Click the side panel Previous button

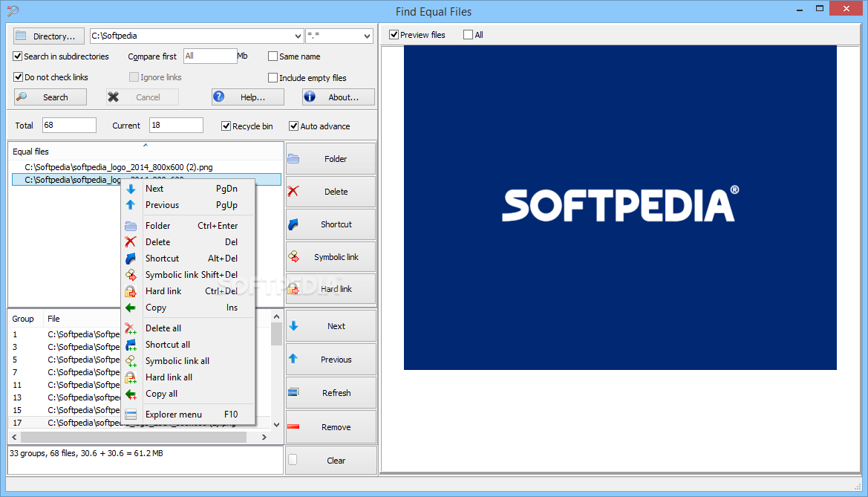pos(331,360)
